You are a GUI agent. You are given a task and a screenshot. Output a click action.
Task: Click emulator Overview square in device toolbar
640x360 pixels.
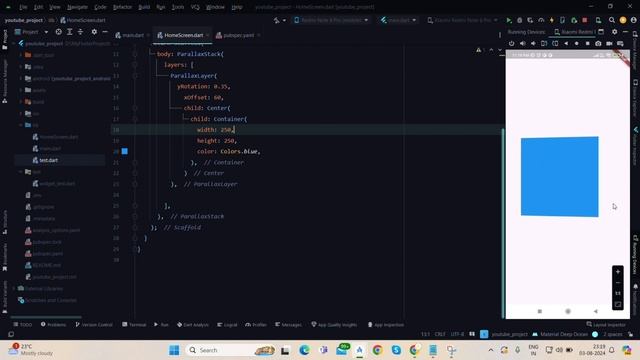point(587,43)
